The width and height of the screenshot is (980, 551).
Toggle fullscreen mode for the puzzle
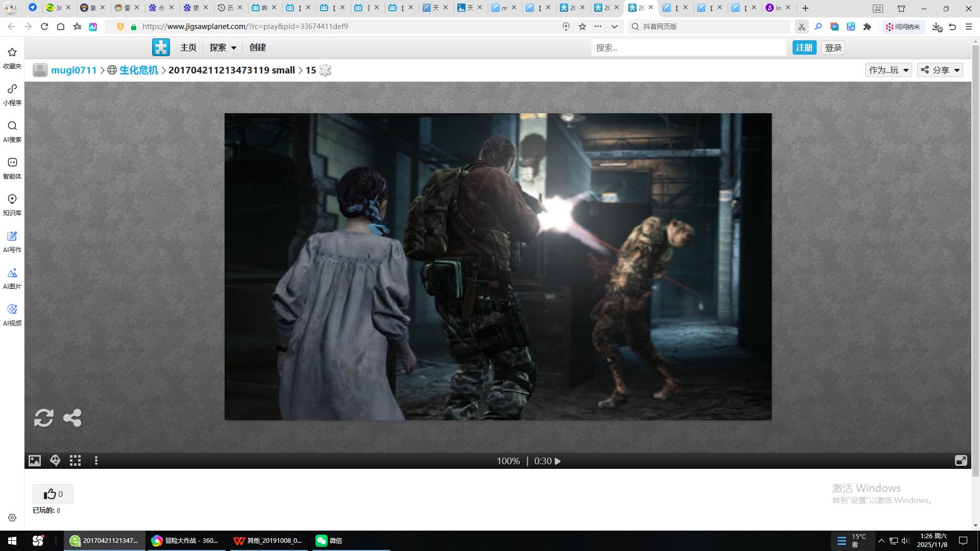click(961, 461)
